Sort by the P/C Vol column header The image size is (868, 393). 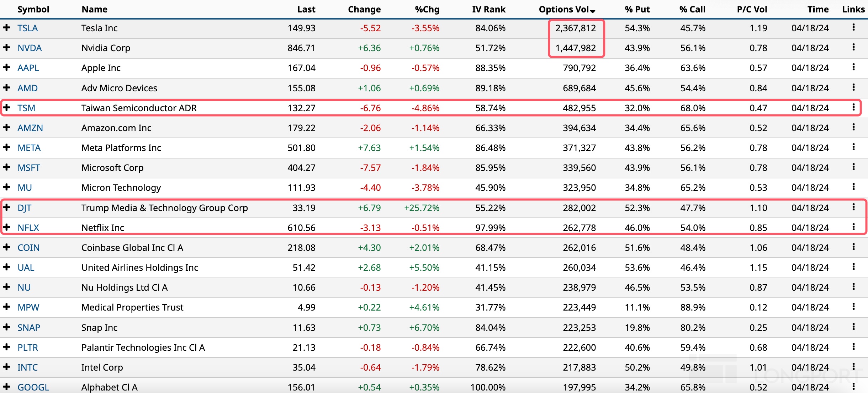(752, 10)
